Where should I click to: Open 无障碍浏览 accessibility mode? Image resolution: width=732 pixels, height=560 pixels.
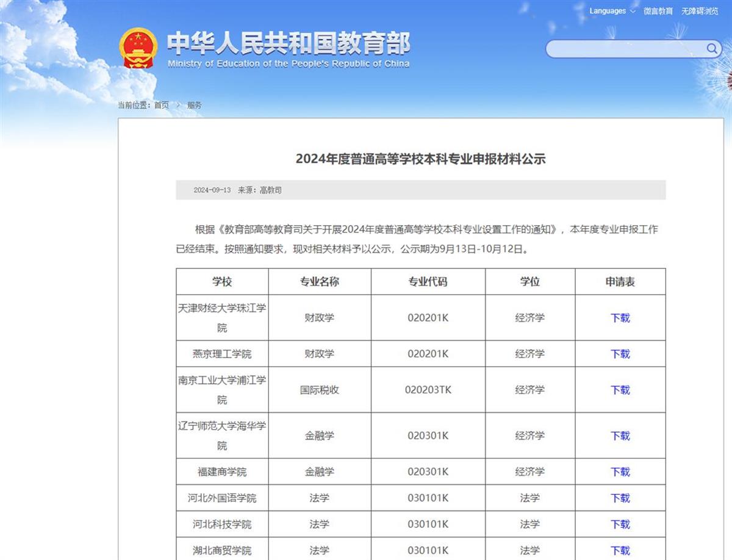tap(700, 11)
